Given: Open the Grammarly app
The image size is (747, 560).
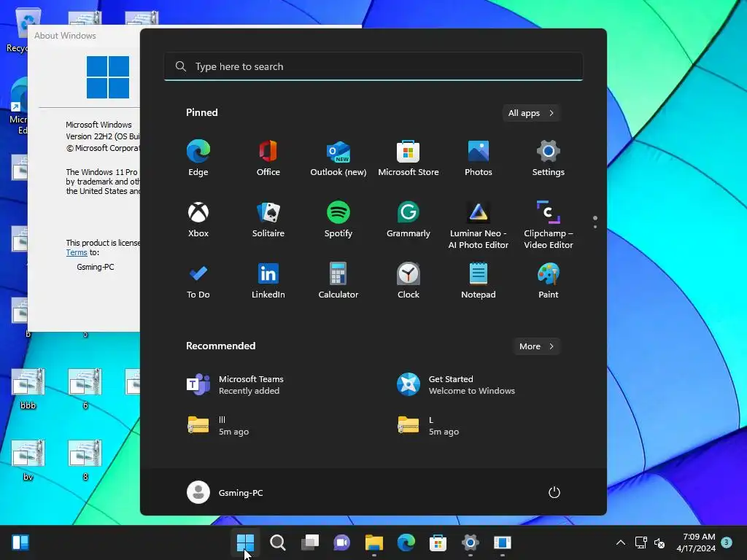Looking at the screenshot, I should 409,219.
